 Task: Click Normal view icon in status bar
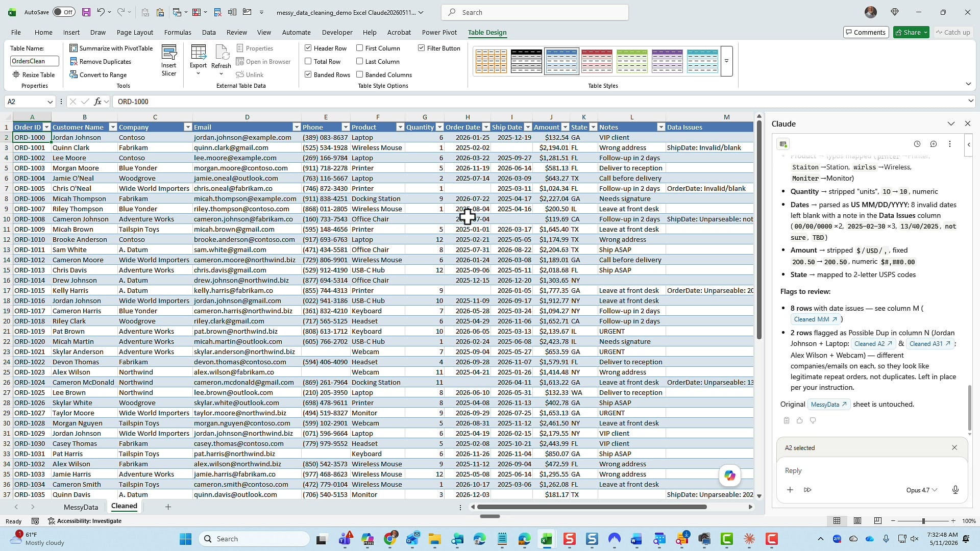point(837,521)
